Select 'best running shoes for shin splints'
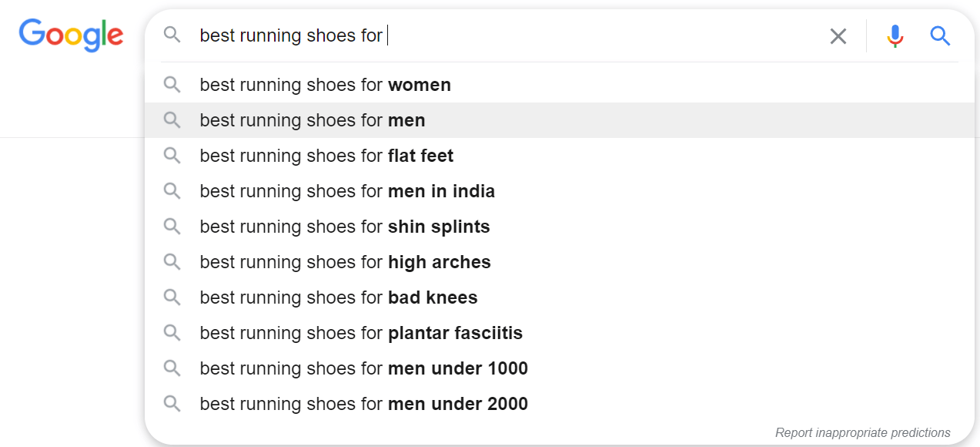Image resolution: width=980 pixels, height=447 pixels. 344,227
